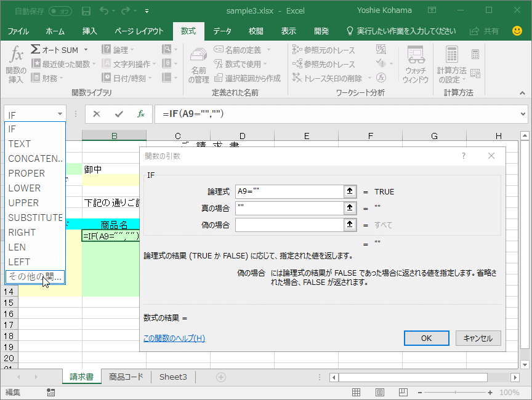Click Trace Precedents (参照元のトレース)
The image size is (532, 400).
click(324, 50)
